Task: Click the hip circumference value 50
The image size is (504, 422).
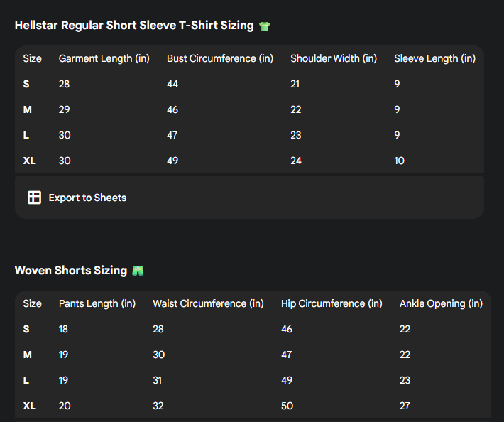Action: 287,406
